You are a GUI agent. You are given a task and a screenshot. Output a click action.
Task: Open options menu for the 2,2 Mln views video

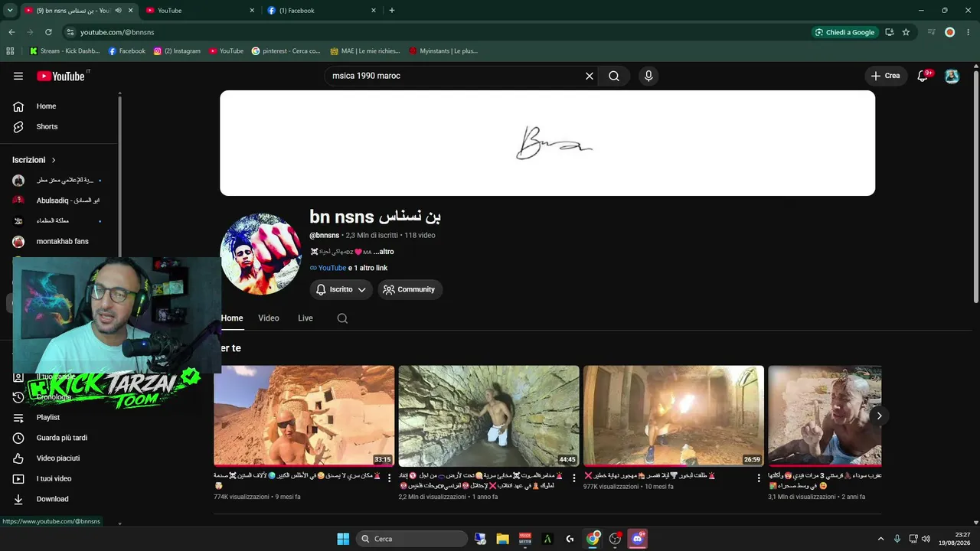click(x=574, y=478)
